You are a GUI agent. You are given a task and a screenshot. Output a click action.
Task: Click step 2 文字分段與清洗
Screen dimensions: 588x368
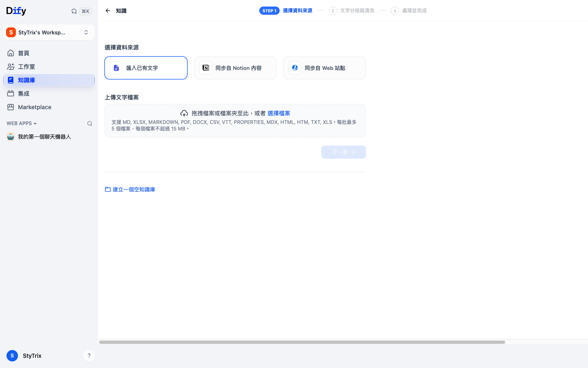352,11
